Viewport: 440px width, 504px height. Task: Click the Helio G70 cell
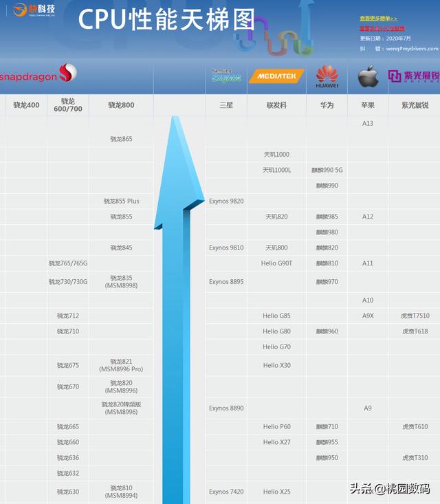[x=276, y=347]
